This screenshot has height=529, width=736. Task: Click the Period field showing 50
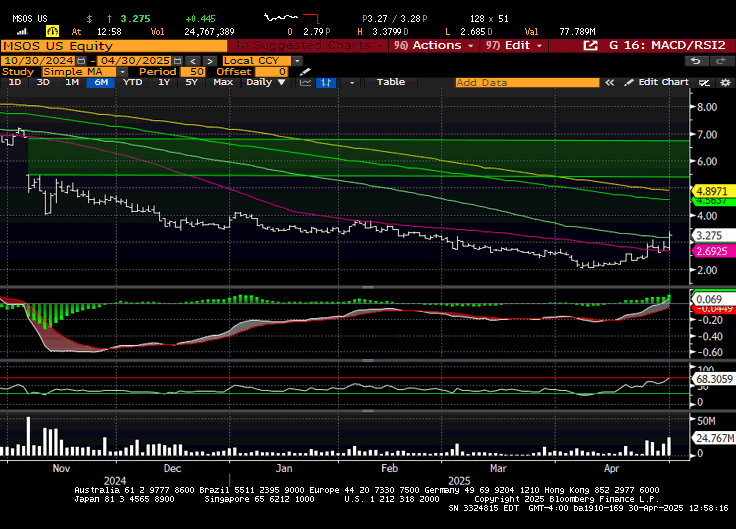[x=193, y=72]
